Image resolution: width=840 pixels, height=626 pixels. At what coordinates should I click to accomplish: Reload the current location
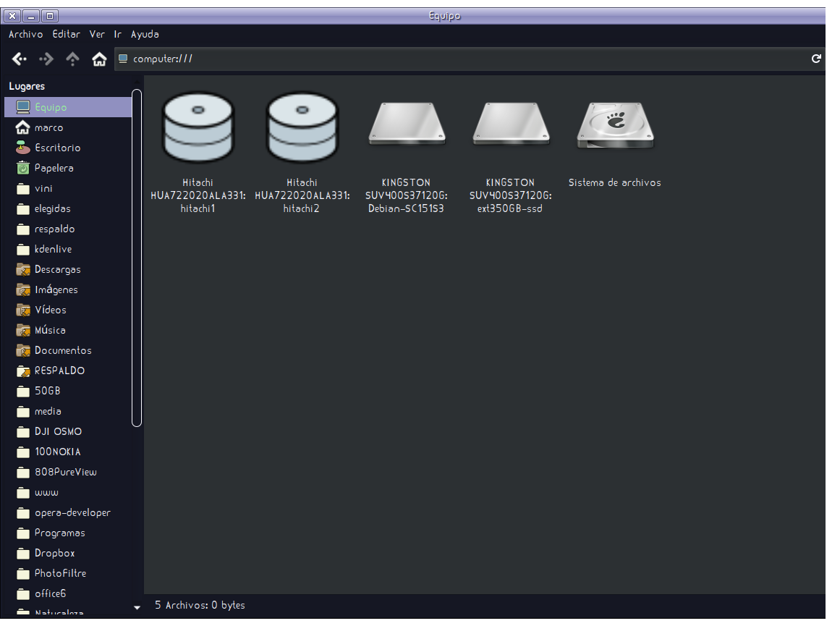coord(816,59)
